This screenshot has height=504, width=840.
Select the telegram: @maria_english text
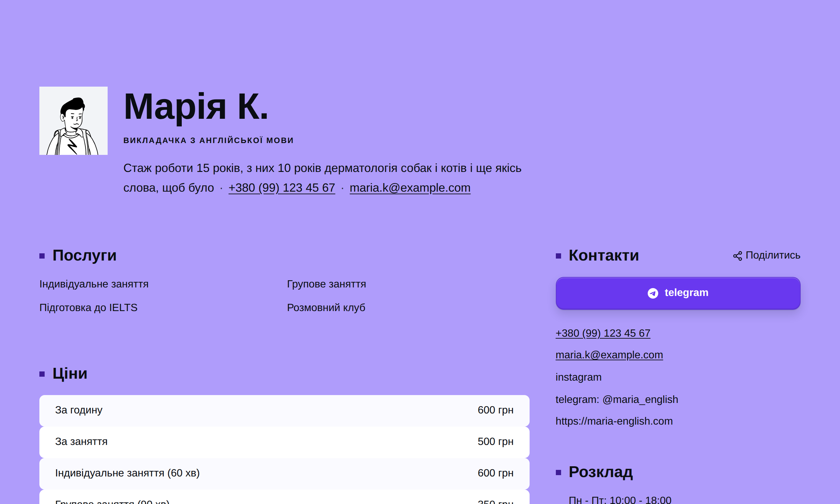[617, 399]
